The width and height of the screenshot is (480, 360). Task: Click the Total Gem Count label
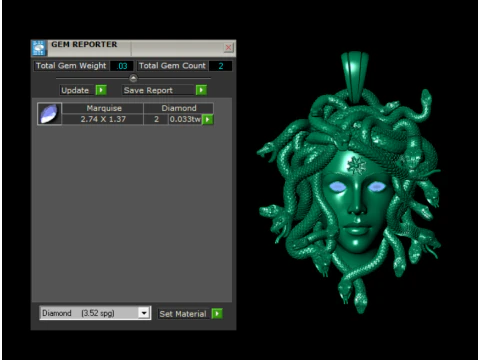click(x=172, y=66)
